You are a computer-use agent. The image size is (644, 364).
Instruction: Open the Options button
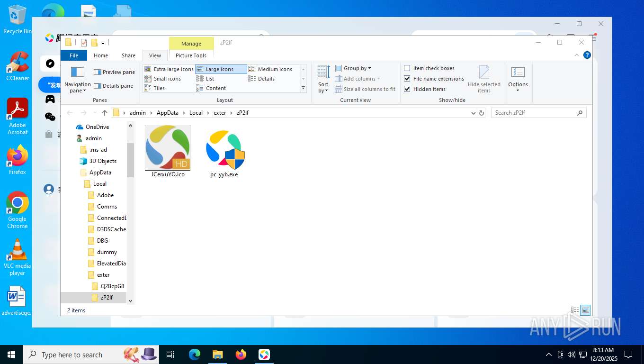518,80
